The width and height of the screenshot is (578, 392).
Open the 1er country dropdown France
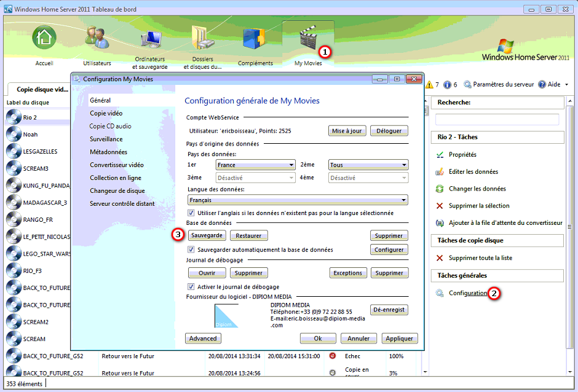coord(255,165)
